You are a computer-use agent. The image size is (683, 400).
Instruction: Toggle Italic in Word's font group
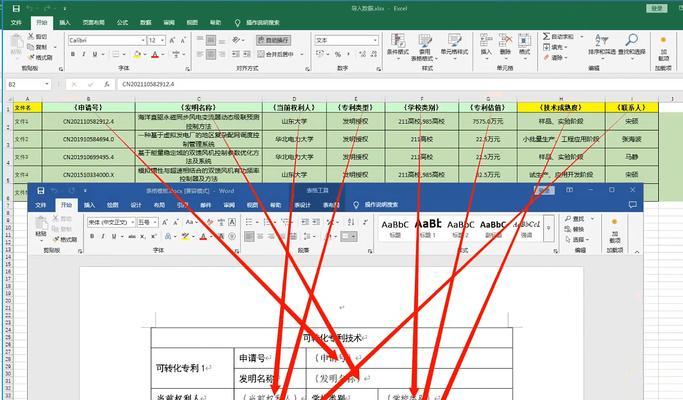(x=103, y=236)
